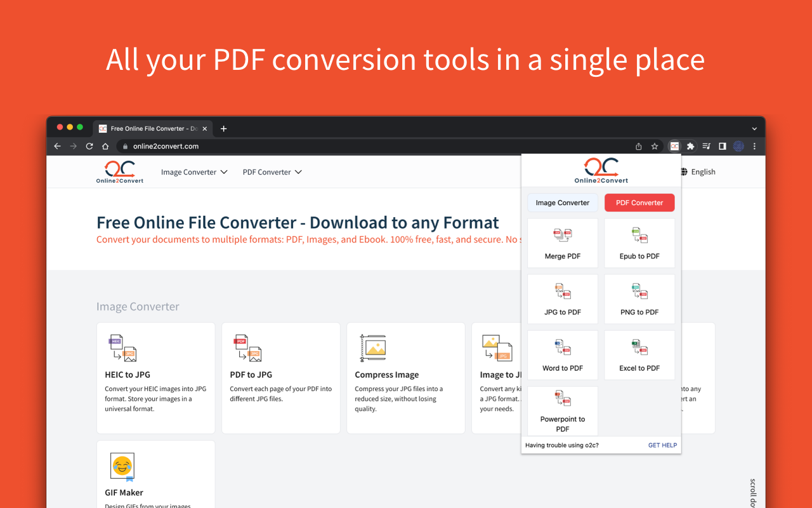Expand the Image Converter dropdown menu
The image size is (812, 508).
(x=194, y=172)
